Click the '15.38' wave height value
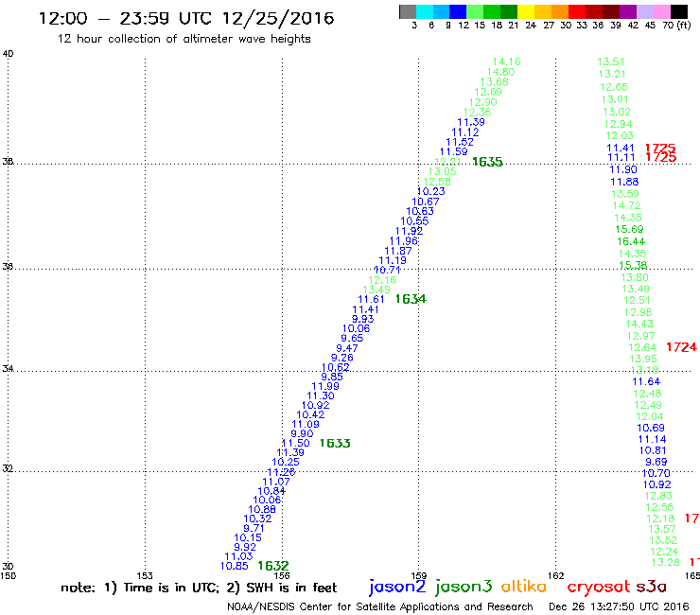This screenshot has width=700, height=615. pos(633,265)
